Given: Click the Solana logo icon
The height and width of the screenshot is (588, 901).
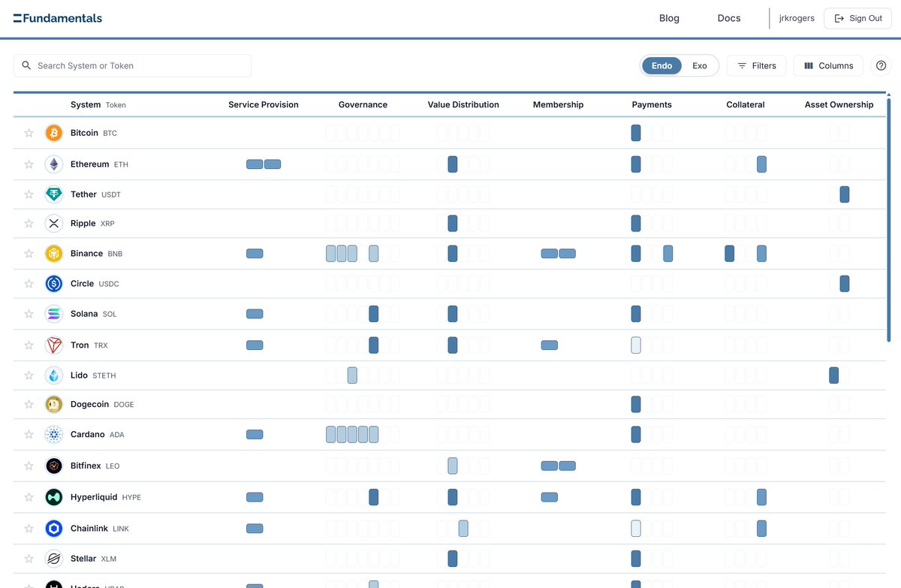Looking at the screenshot, I should pyautogui.click(x=54, y=314).
